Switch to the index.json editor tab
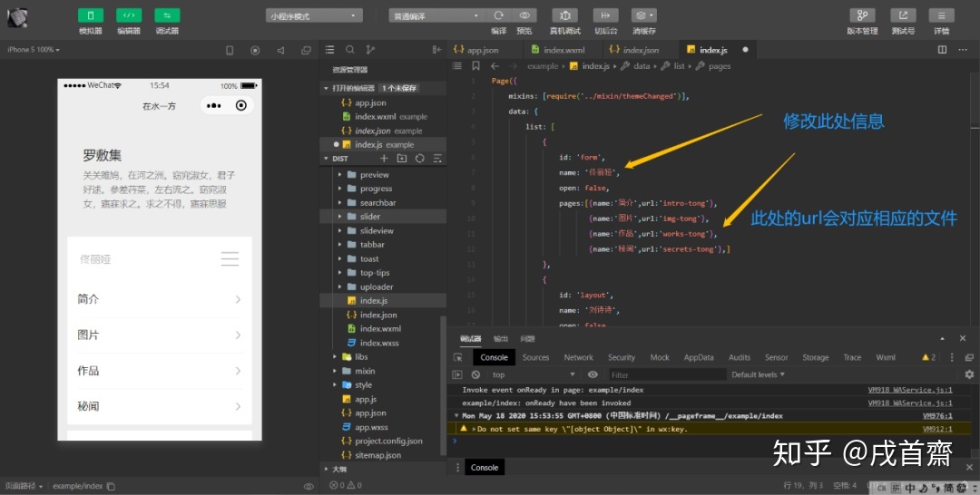 [x=641, y=50]
